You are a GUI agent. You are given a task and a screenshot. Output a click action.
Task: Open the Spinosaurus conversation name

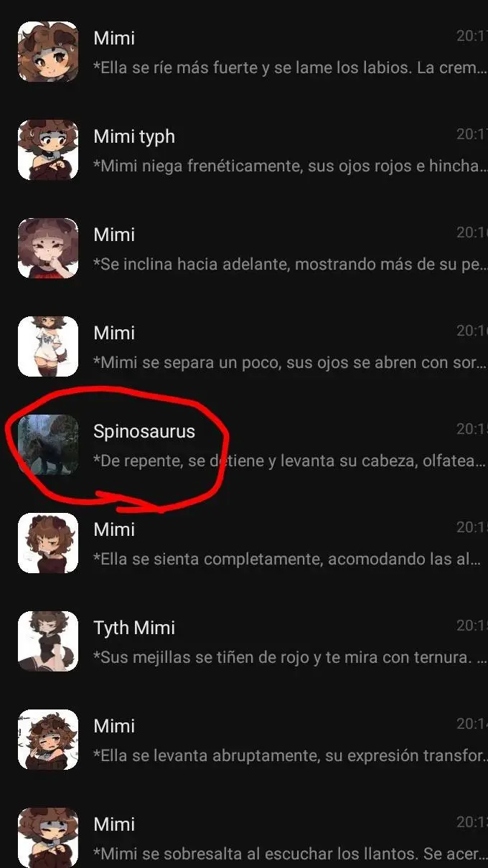(144, 431)
